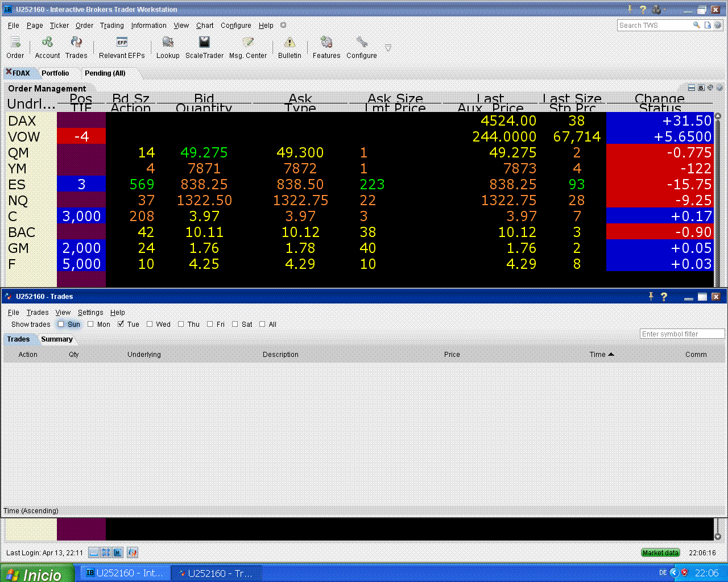Open the Bulletin warning icon

point(289,42)
